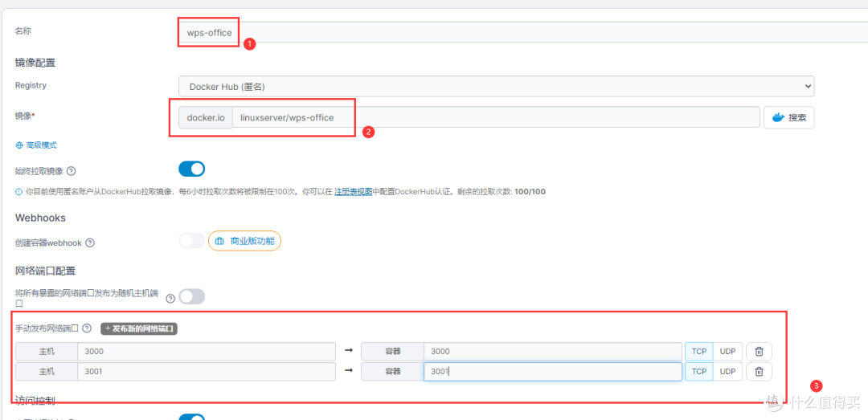Screen dimensions: 868x420
Task: Click the globe icon beside 高级模式
Action: [19, 145]
